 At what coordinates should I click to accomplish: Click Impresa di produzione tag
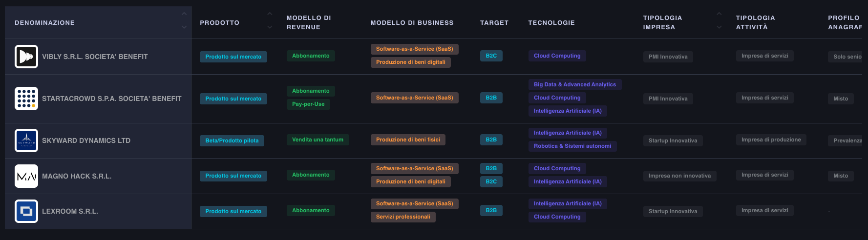pos(771,140)
